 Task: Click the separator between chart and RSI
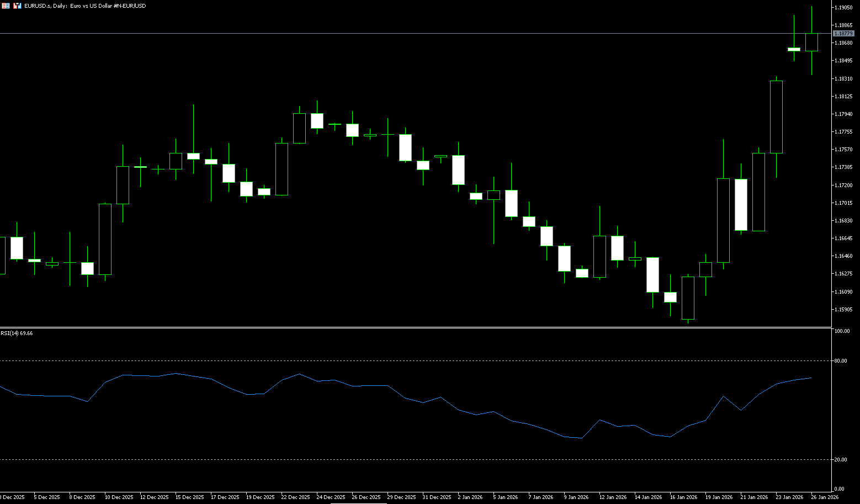(x=414, y=328)
